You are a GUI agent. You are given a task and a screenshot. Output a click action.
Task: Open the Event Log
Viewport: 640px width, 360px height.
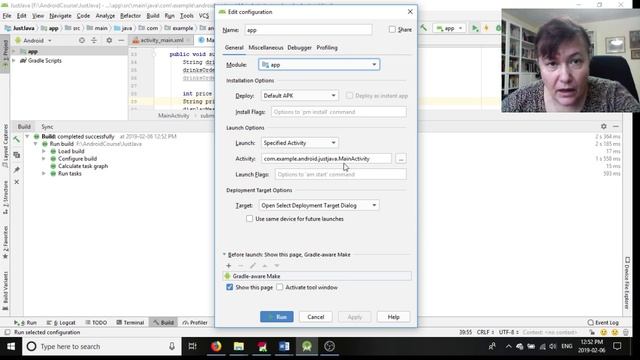[x=603, y=322]
